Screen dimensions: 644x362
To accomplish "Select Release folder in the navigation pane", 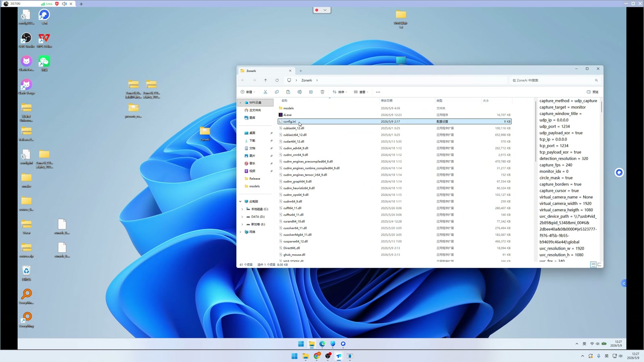I will tap(252, 179).
